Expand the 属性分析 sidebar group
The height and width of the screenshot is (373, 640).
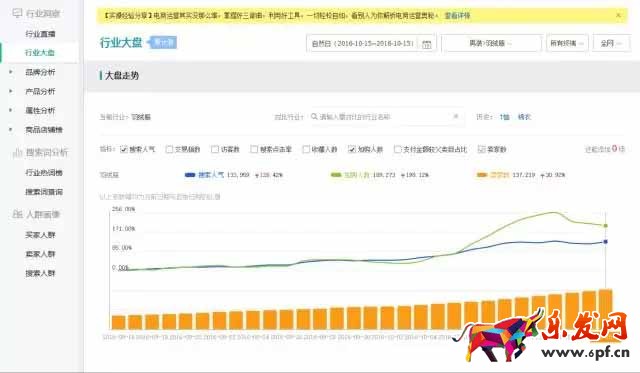pyautogui.click(x=11, y=110)
